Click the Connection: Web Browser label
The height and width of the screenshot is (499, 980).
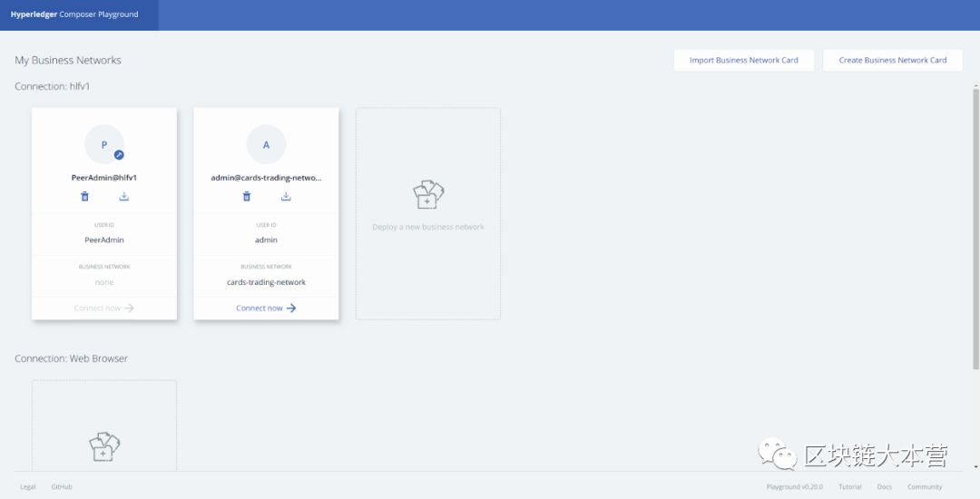pyautogui.click(x=72, y=358)
